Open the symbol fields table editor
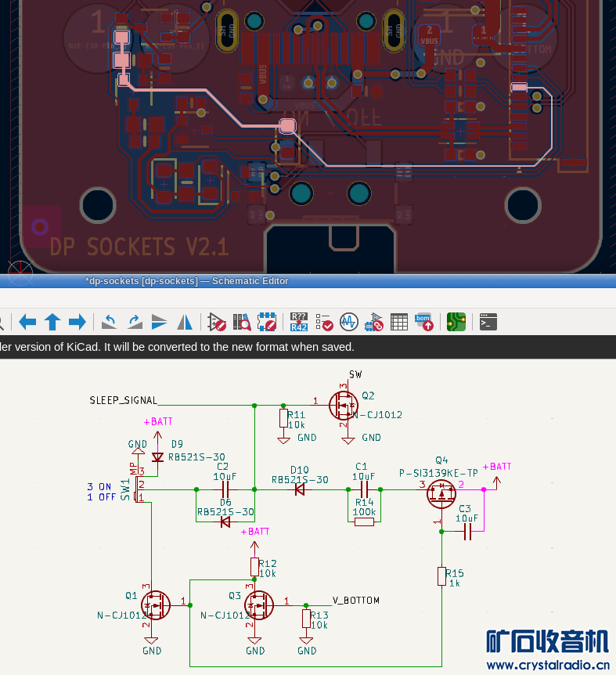616x675 pixels. click(x=399, y=322)
